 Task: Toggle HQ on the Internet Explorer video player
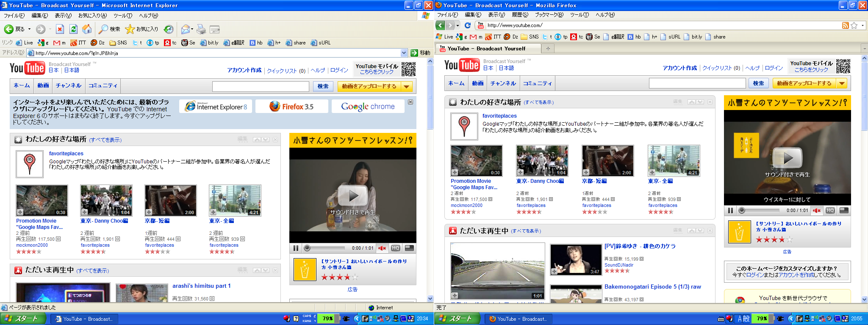point(396,248)
